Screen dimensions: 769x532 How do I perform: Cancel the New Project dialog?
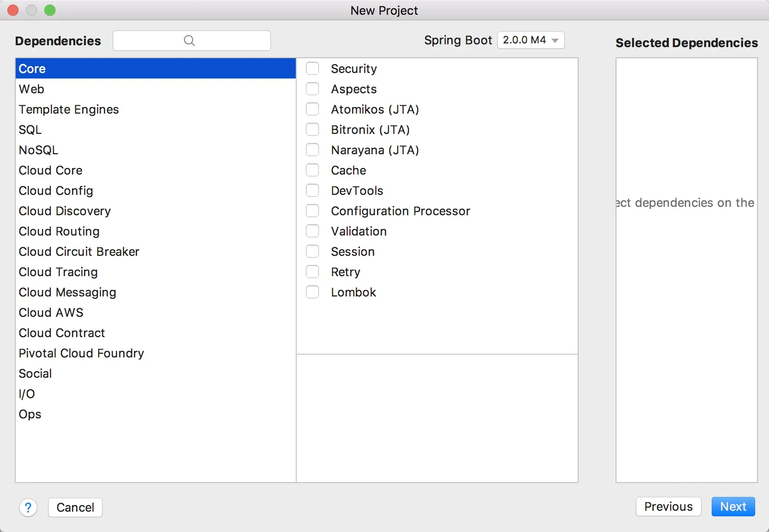75,508
